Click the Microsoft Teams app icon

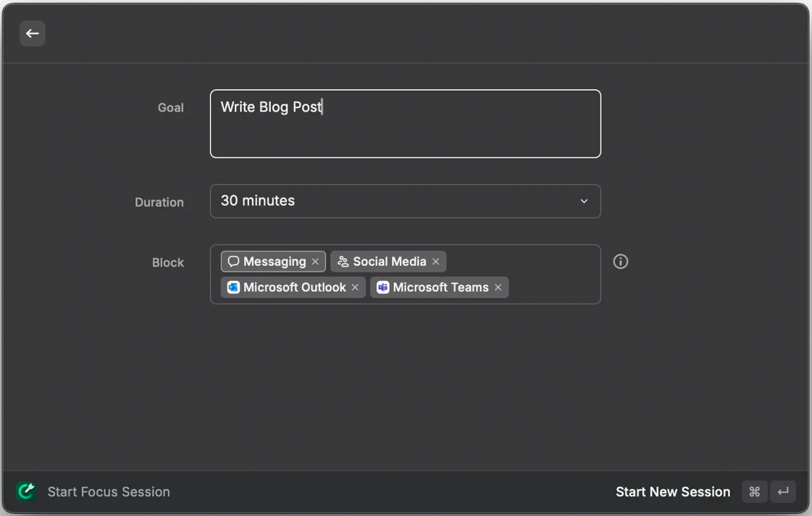click(x=383, y=288)
